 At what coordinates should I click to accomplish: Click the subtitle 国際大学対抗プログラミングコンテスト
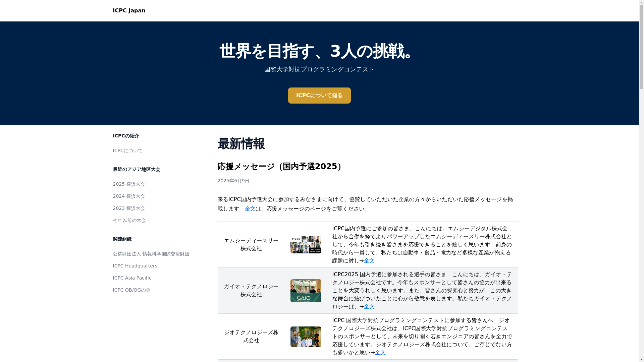[319, 69]
